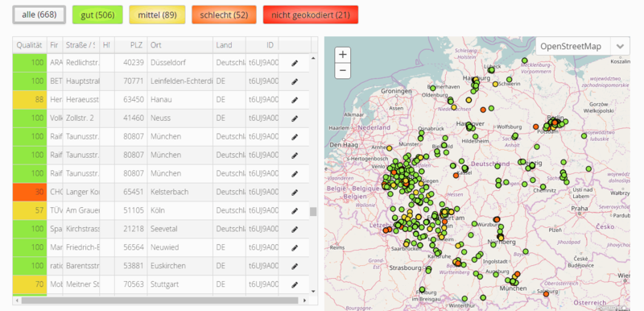
Task: Open the edit pencil for Leinfelden-Echterdingen row
Action: (295, 81)
